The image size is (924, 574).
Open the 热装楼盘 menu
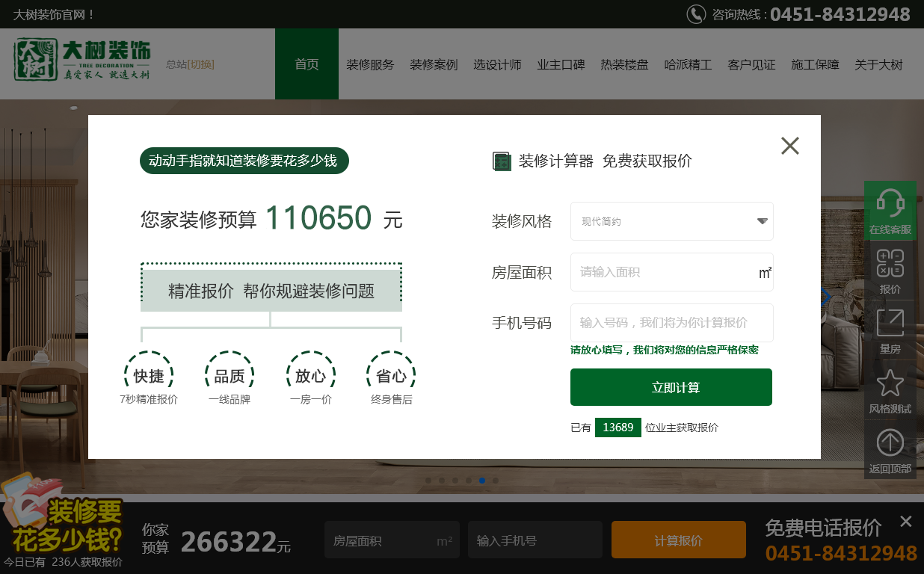point(624,65)
